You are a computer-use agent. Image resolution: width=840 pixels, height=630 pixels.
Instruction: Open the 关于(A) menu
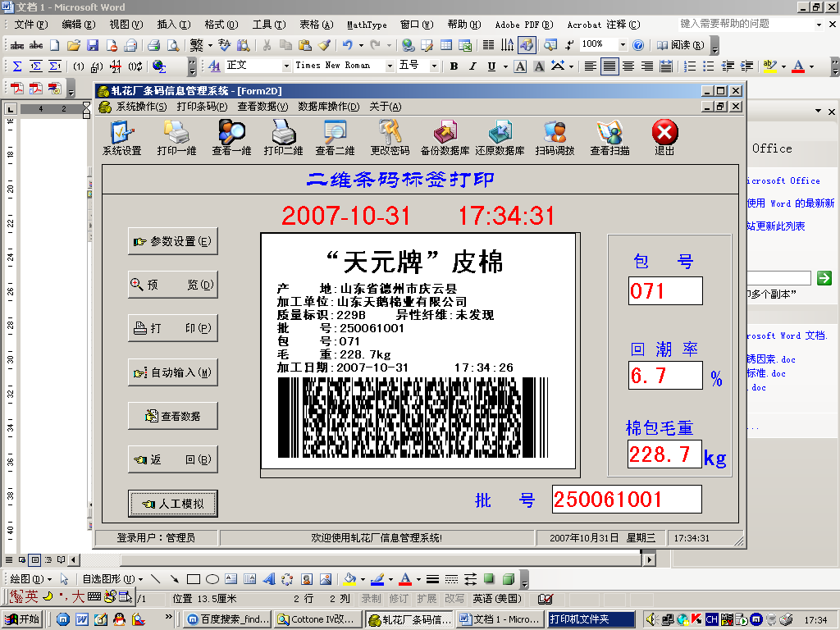pyautogui.click(x=386, y=107)
